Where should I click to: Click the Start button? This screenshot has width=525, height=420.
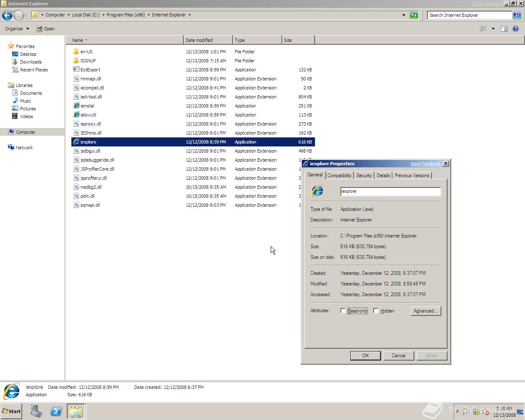tap(11, 411)
